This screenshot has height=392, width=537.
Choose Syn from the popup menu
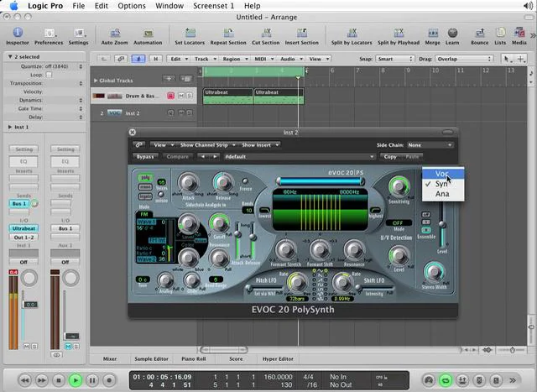[x=443, y=184]
